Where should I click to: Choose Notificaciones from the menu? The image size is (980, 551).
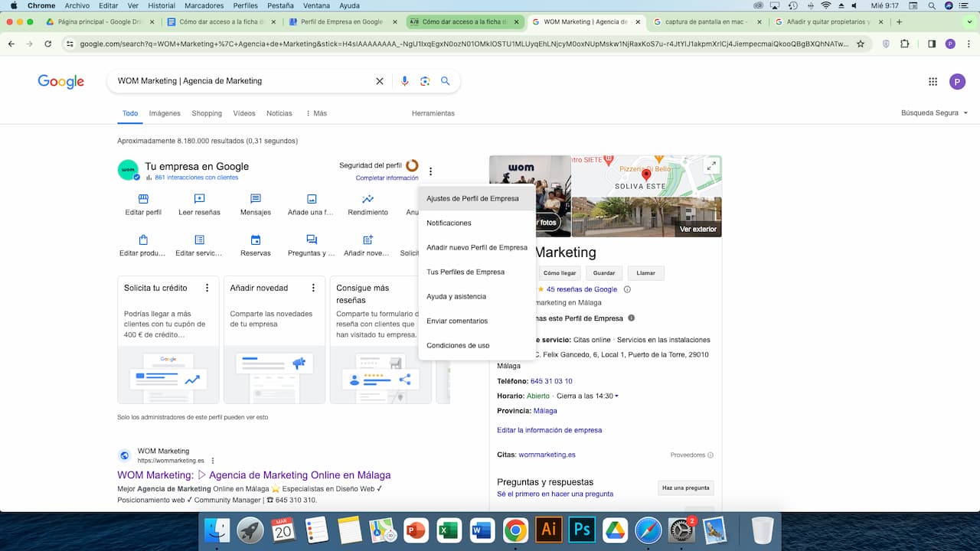[x=449, y=223]
